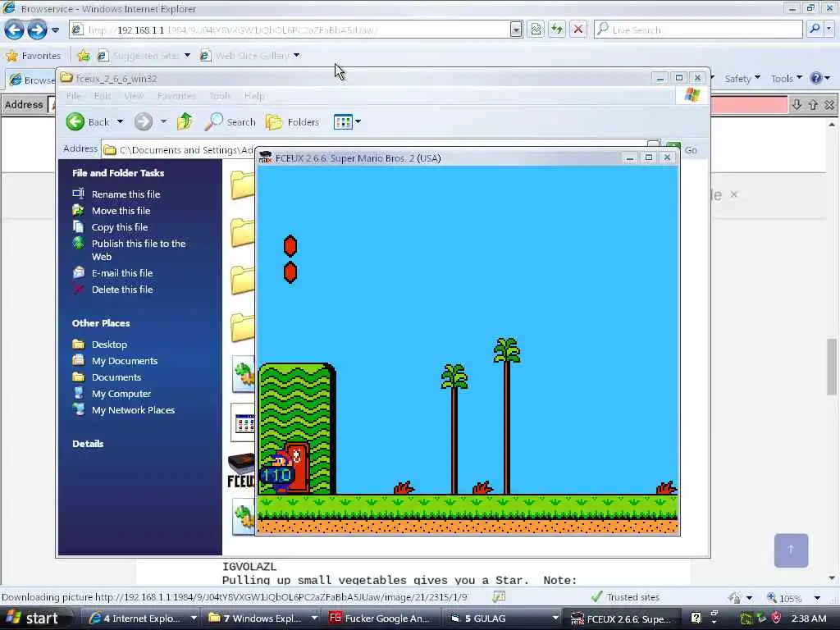Open Edit menu in fceux folder window
This screenshot has height=630, width=840.
[103, 96]
